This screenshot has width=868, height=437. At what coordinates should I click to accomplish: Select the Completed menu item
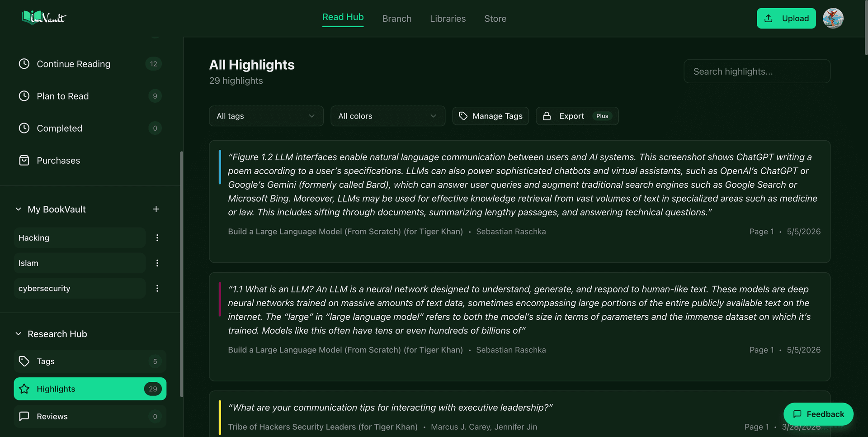[x=90, y=128]
